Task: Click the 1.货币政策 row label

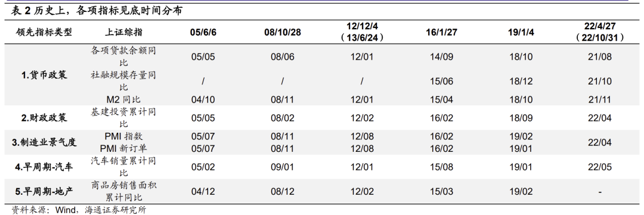Action: [44, 75]
